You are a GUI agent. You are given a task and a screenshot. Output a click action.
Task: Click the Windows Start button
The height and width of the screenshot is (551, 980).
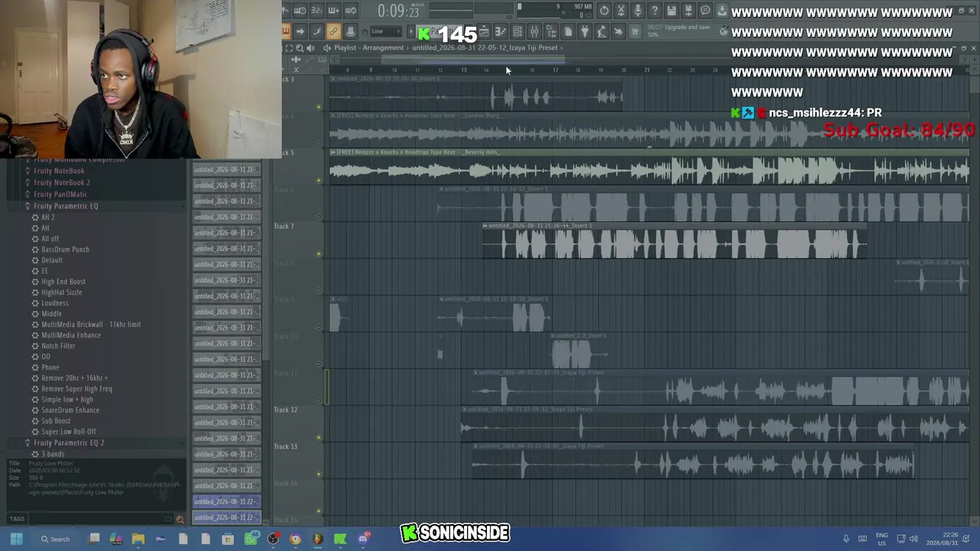[16, 539]
